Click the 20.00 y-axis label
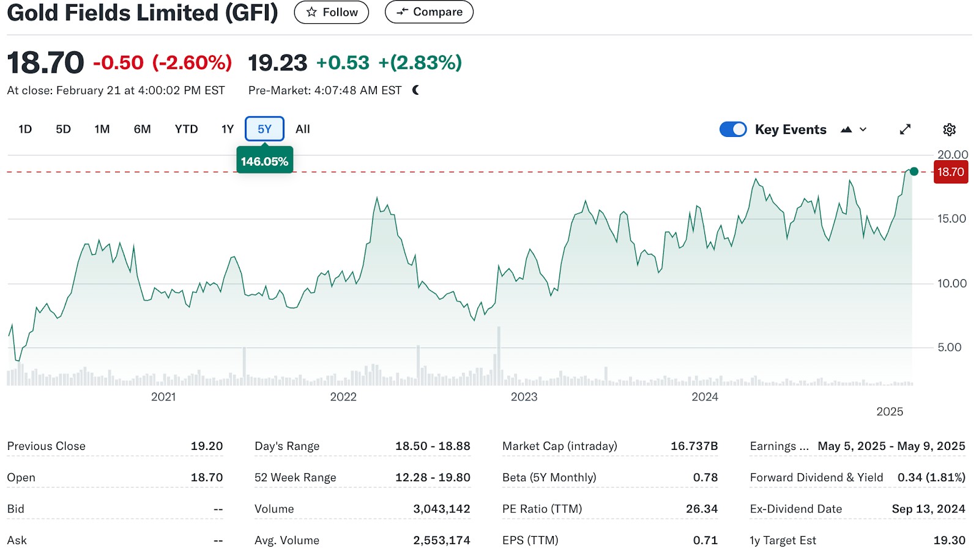Viewport: 979px width, 560px height. pyautogui.click(x=953, y=155)
